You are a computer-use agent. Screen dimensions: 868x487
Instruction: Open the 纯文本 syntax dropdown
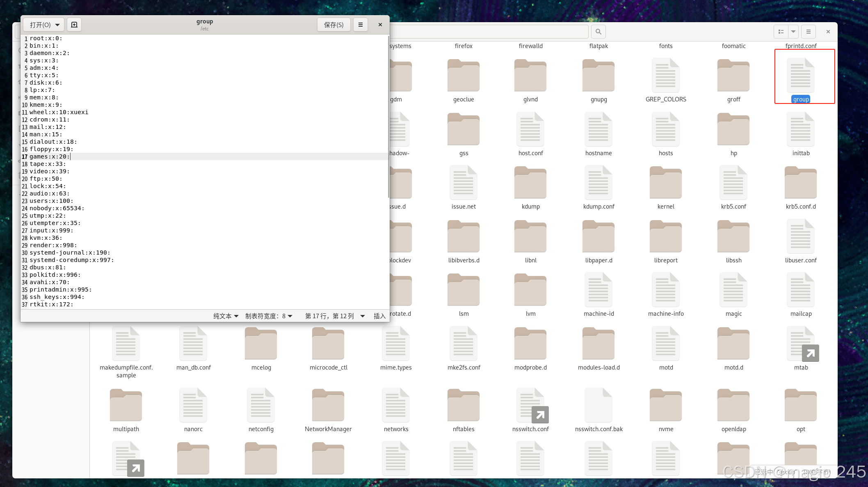[226, 316]
